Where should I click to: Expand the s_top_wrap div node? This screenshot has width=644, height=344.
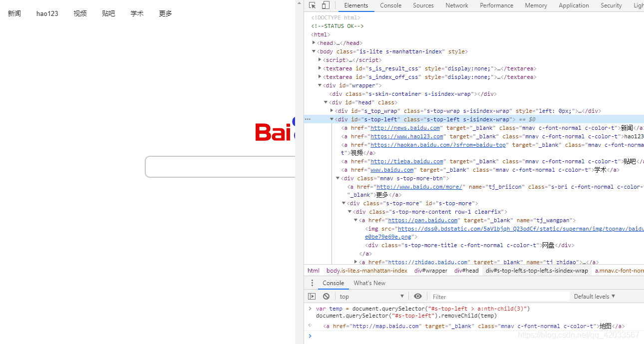coord(332,111)
